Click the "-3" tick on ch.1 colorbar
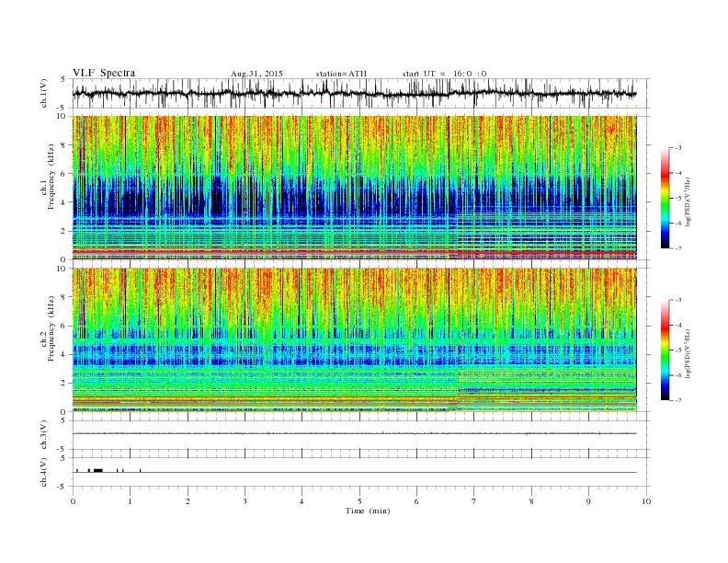This screenshot has height=563, width=728. (x=678, y=148)
